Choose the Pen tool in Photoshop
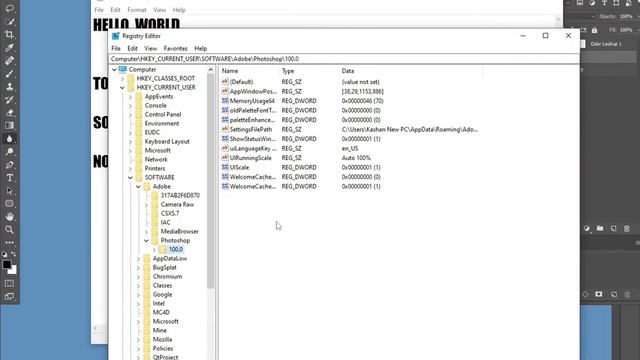 [9, 165]
